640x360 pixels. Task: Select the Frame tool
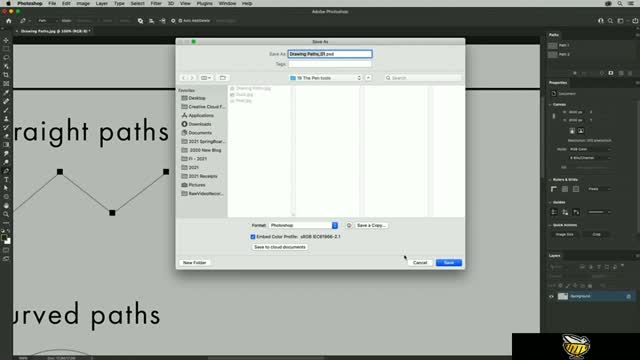click(x=6, y=84)
